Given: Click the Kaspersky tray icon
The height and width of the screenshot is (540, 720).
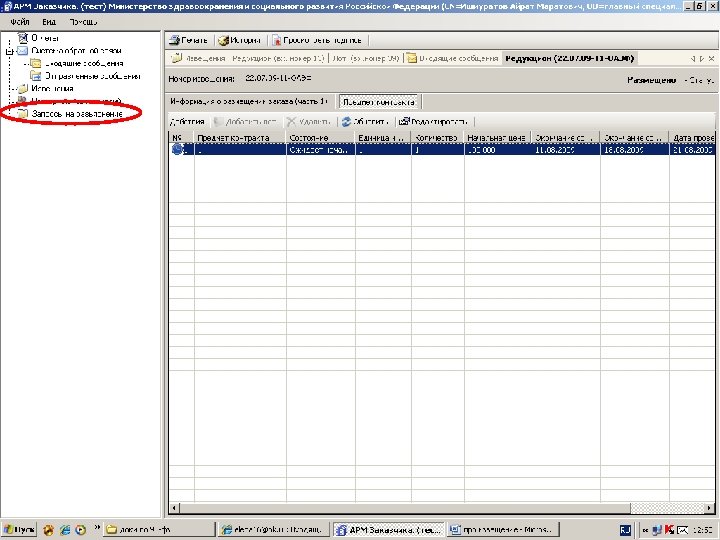Looking at the screenshot, I should [669, 530].
